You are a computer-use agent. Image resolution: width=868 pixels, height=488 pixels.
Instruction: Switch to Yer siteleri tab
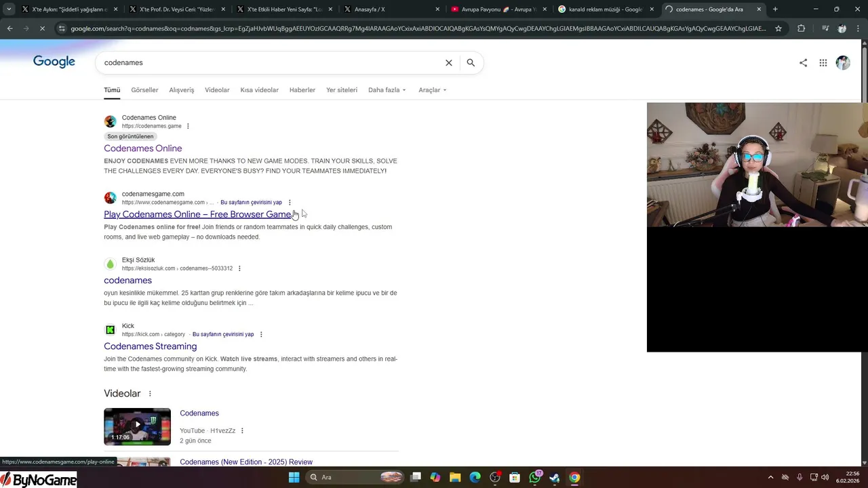coord(342,90)
